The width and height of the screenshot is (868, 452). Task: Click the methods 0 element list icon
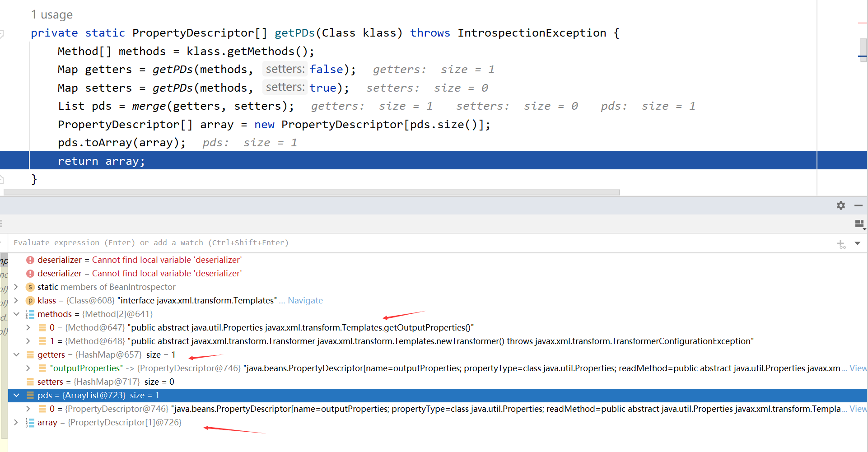42,327
